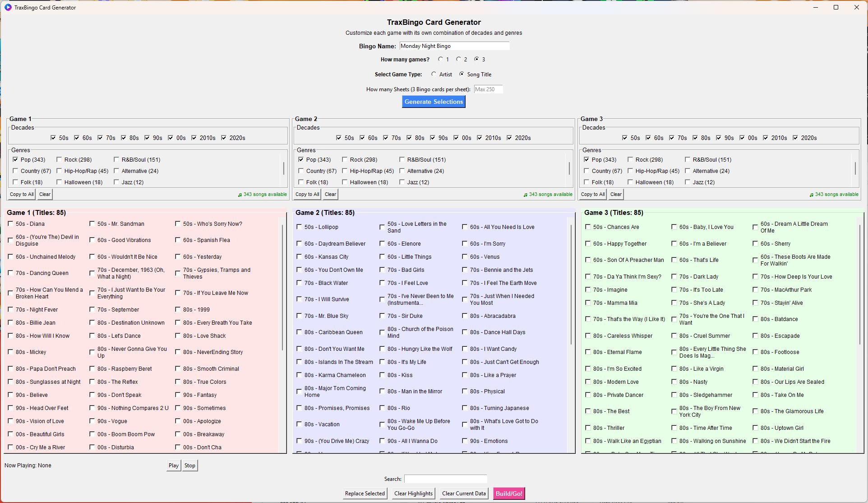Uncheck the 50s decade in Game 2
The width and height of the screenshot is (868, 503).
pos(339,138)
